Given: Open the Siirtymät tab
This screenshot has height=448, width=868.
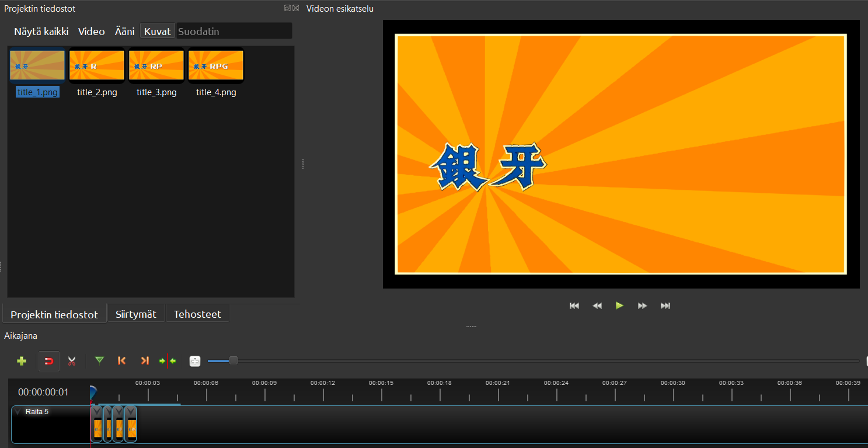Looking at the screenshot, I should [x=136, y=314].
